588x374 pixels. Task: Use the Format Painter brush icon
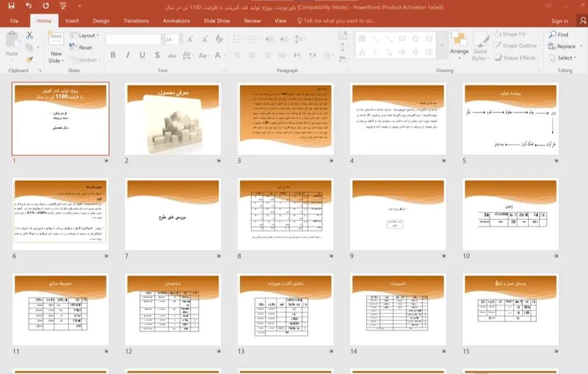29,59
